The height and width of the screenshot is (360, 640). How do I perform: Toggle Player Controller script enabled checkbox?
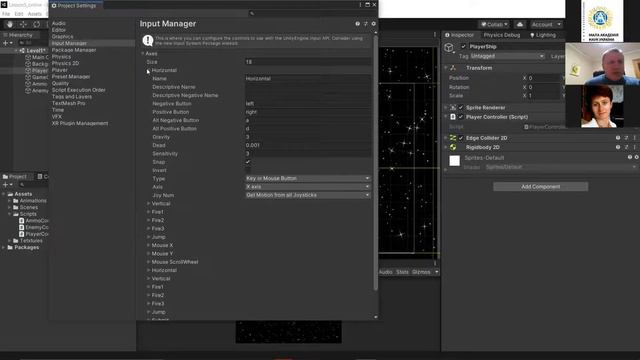(x=461, y=117)
